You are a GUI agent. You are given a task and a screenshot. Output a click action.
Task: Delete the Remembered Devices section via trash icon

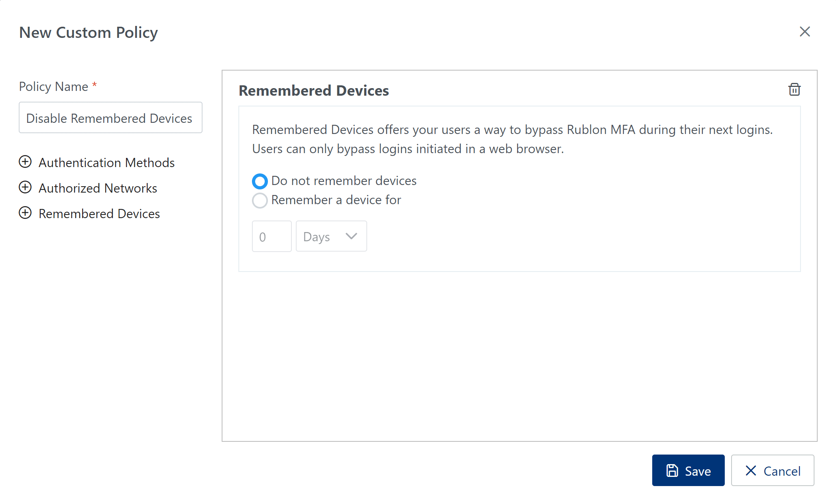[x=794, y=90]
